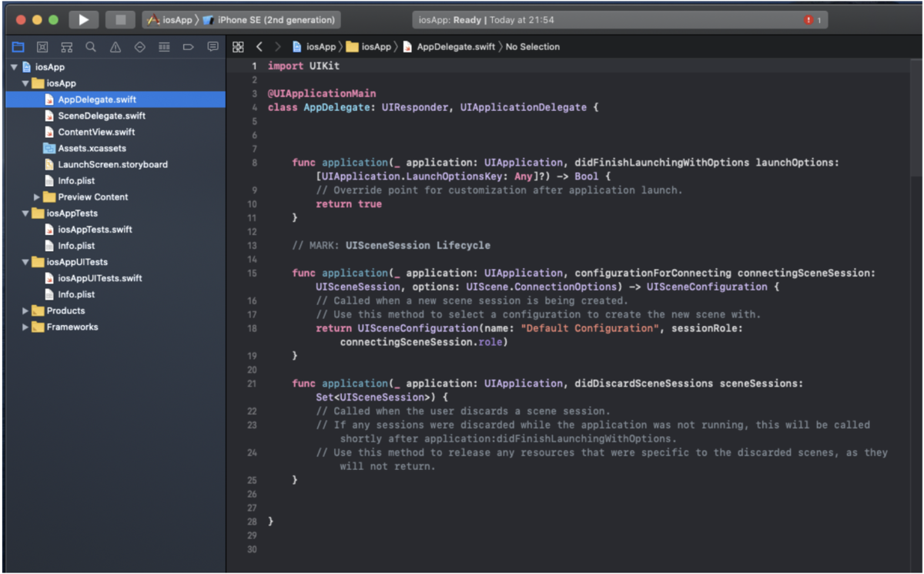Click line number 8 in gutter
This screenshot has width=924, height=574.
point(254,163)
